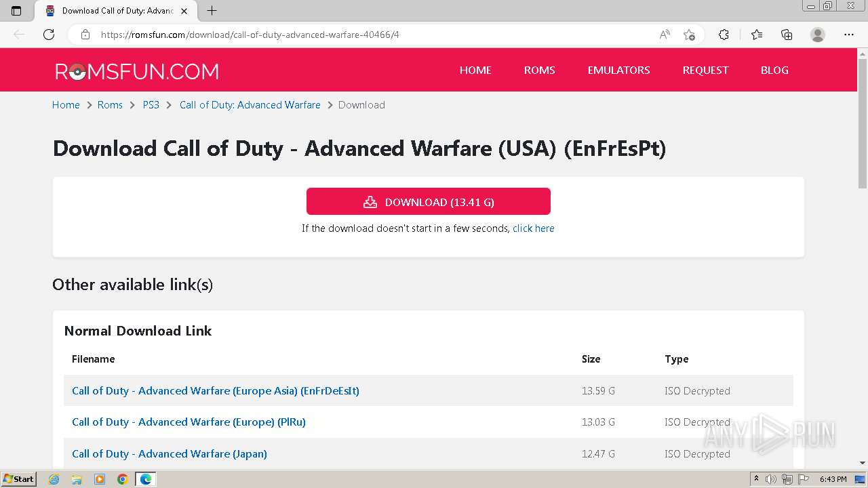
Task: Refresh the current page
Action: tap(49, 35)
